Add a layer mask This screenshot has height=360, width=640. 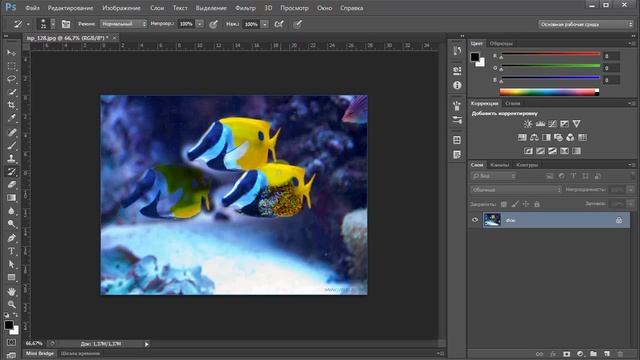pos(567,354)
